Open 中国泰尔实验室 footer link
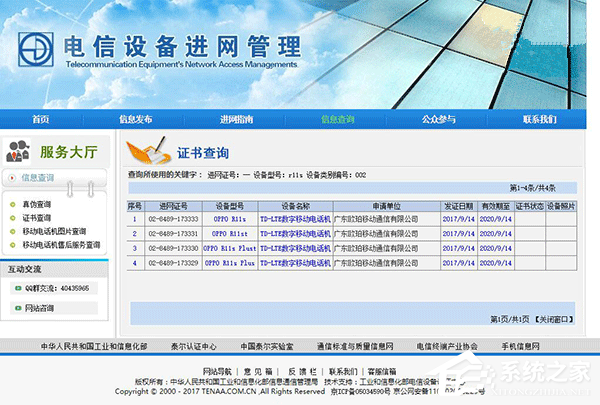This screenshot has width=600, height=405. [267, 346]
